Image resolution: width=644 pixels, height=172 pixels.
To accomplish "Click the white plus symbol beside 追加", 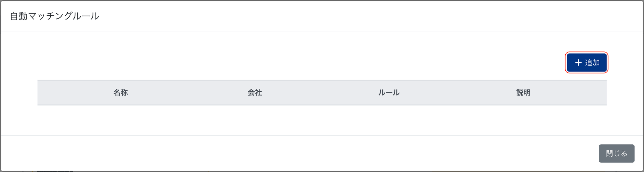I will [x=578, y=63].
